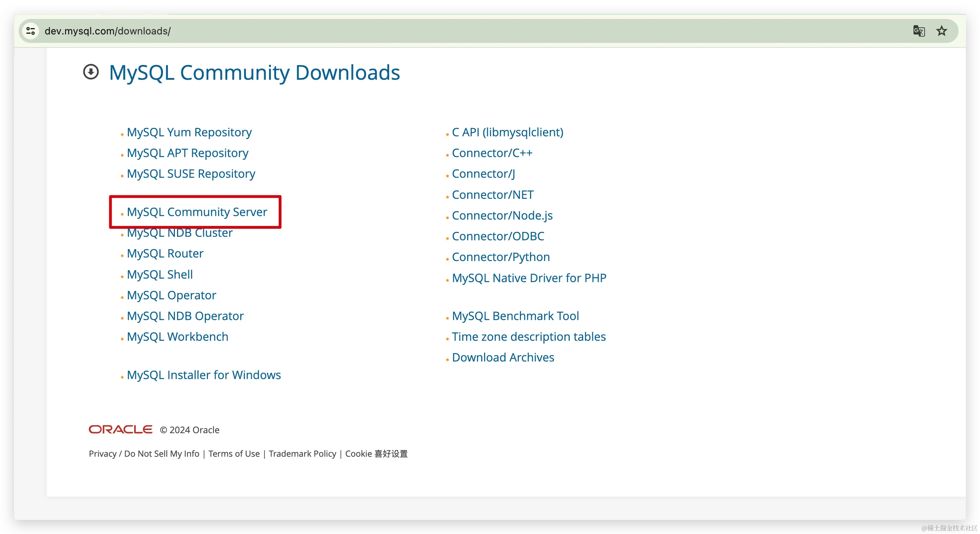Open the Google Translate page icon
Image resolution: width=980 pixels, height=534 pixels.
tap(919, 31)
